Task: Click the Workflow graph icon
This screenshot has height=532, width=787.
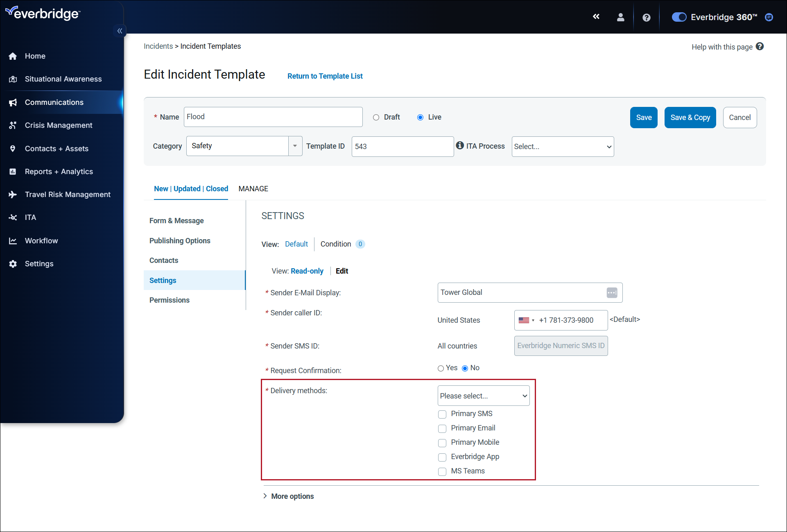Action: 13,241
